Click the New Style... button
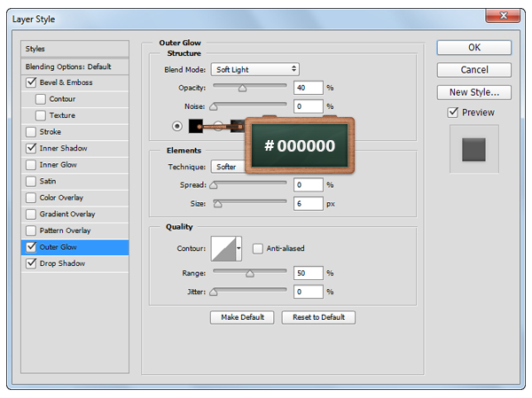 click(x=473, y=92)
